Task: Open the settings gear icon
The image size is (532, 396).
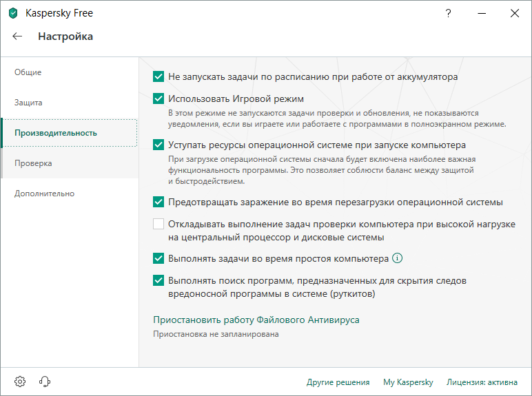Action: pyautogui.click(x=20, y=382)
